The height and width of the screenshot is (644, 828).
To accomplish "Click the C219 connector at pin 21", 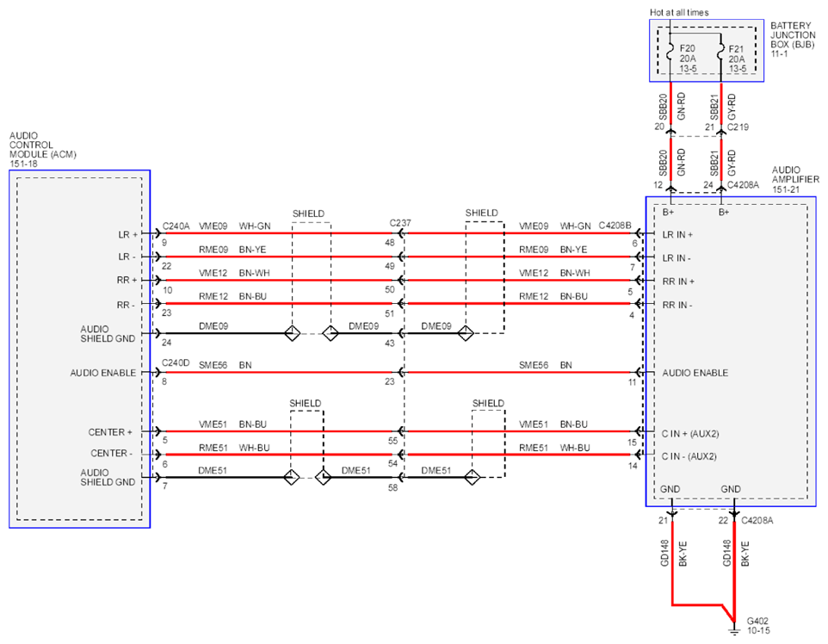I will pos(721,129).
